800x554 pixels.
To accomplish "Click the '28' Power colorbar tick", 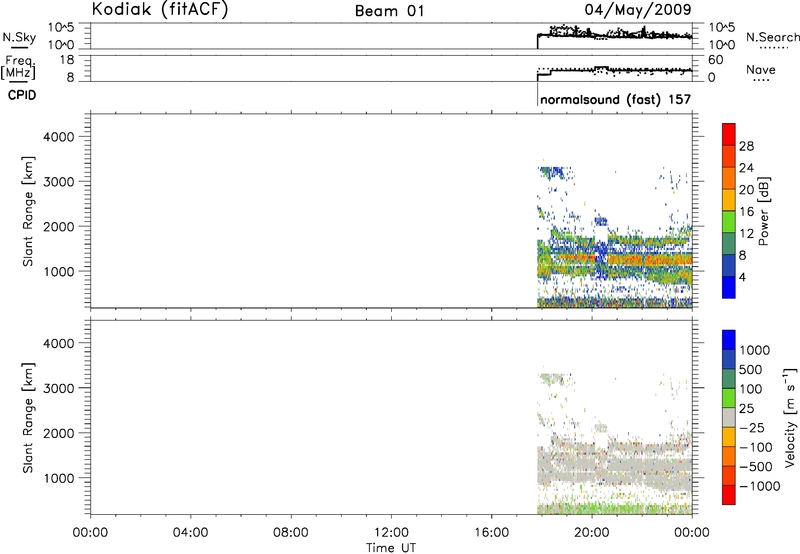I will point(746,146).
